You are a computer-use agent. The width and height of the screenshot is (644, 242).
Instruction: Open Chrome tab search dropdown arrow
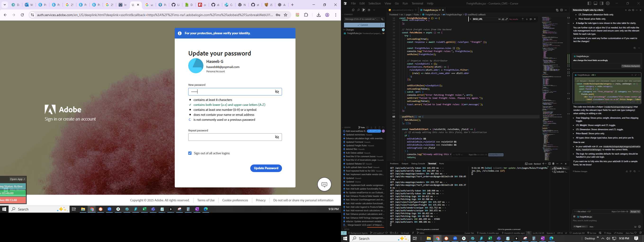(x=5, y=5)
